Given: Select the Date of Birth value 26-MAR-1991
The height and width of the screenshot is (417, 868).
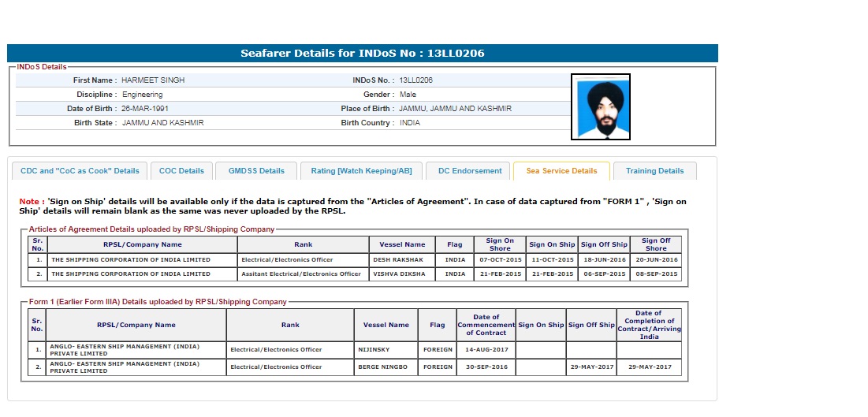Looking at the screenshot, I should [x=145, y=109].
